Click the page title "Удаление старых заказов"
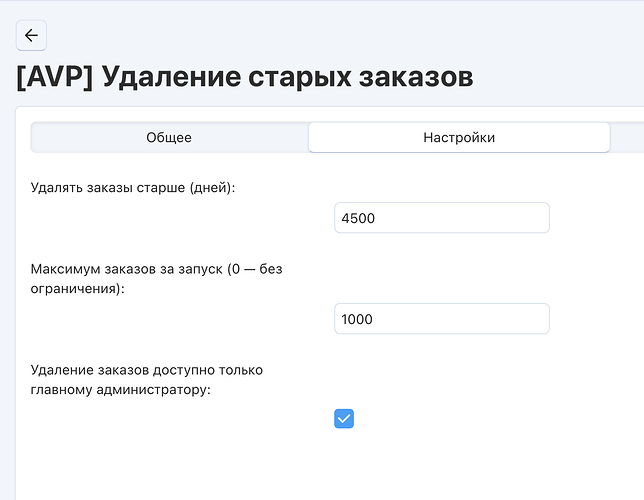 click(x=288, y=77)
